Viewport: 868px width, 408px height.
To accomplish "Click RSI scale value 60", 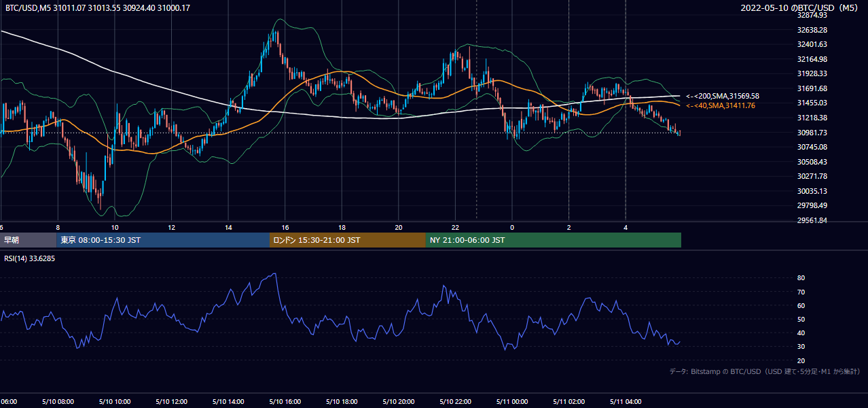I will 801,305.
